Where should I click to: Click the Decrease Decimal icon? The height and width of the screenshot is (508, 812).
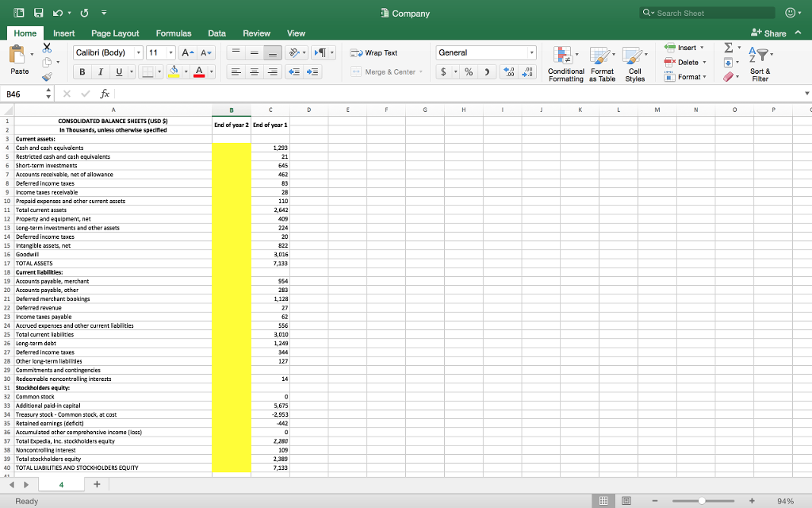pyautogui.click(x=527, y=71)
